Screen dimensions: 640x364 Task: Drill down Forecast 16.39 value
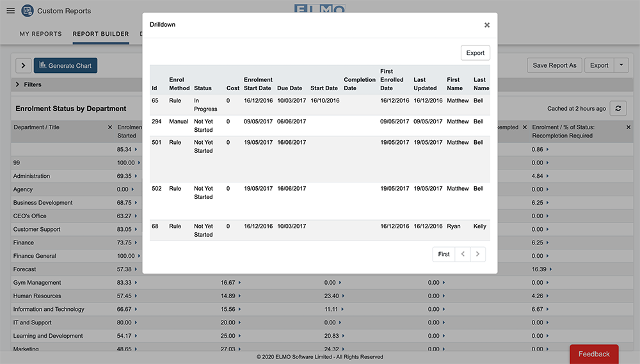[x=550, y=269]
